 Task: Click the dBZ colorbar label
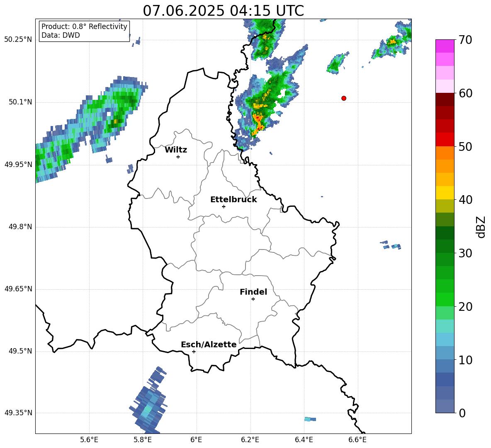coord(480,227)
